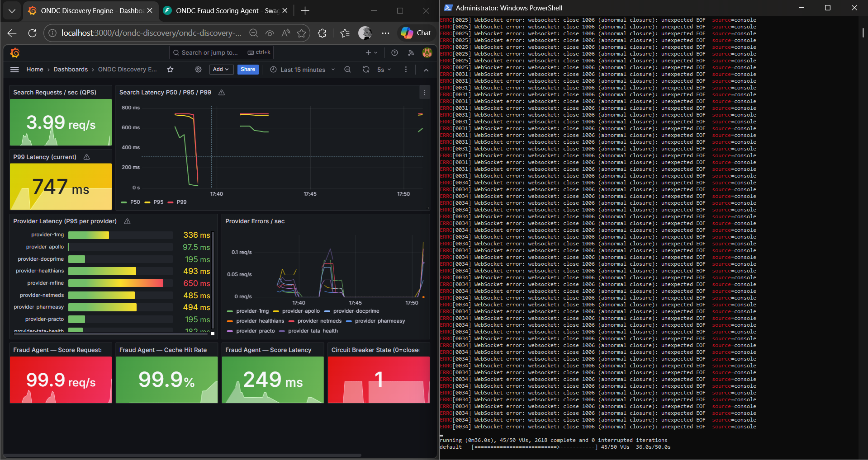
Task: Mark dashboard as favorite with star
Action: pyautogui.click(x=170, y=70)
